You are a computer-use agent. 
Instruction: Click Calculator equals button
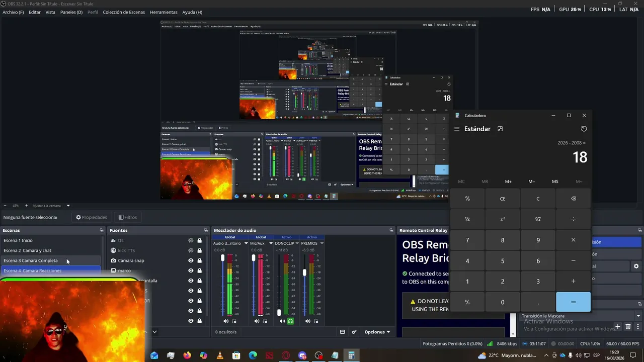pyautogui.click(x=574, y=302)
